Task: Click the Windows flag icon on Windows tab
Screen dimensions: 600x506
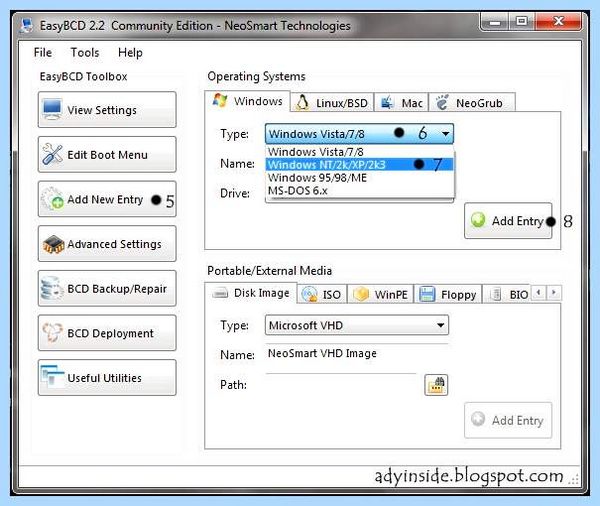Action: tap(220, 101)
